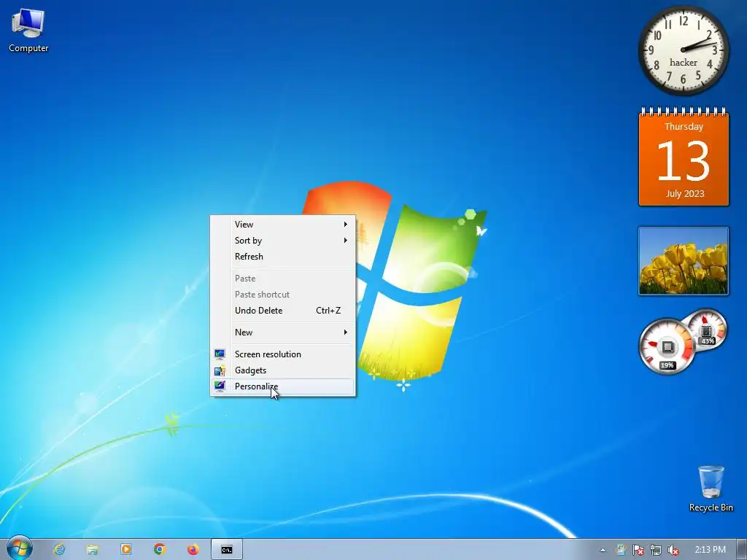Open the New menu entry
The image size is (747, 560).
click(x=283, y=332)
